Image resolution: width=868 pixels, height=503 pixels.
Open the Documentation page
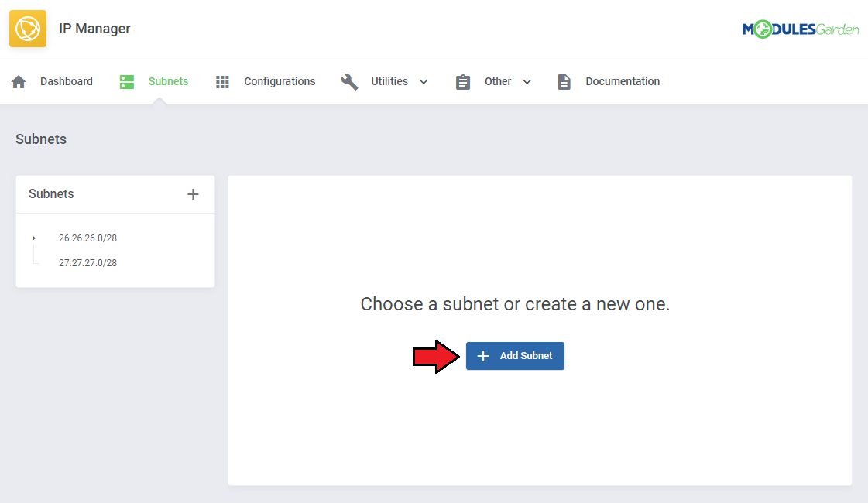click(623, 81)
